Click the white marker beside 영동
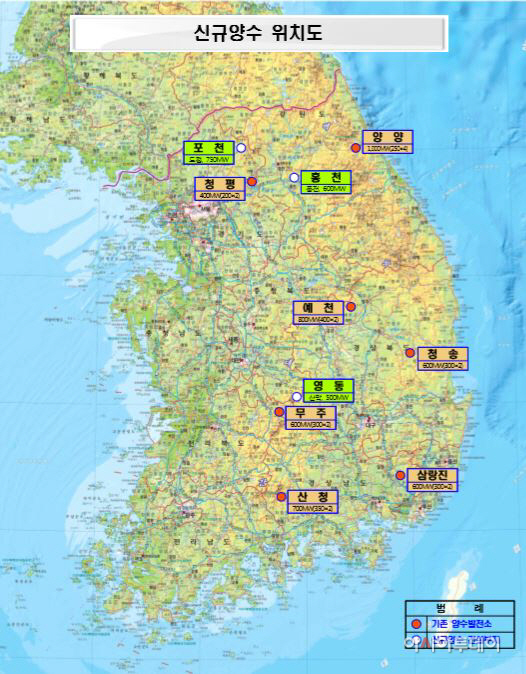This screenshot has height=674, width=526. 297,396
